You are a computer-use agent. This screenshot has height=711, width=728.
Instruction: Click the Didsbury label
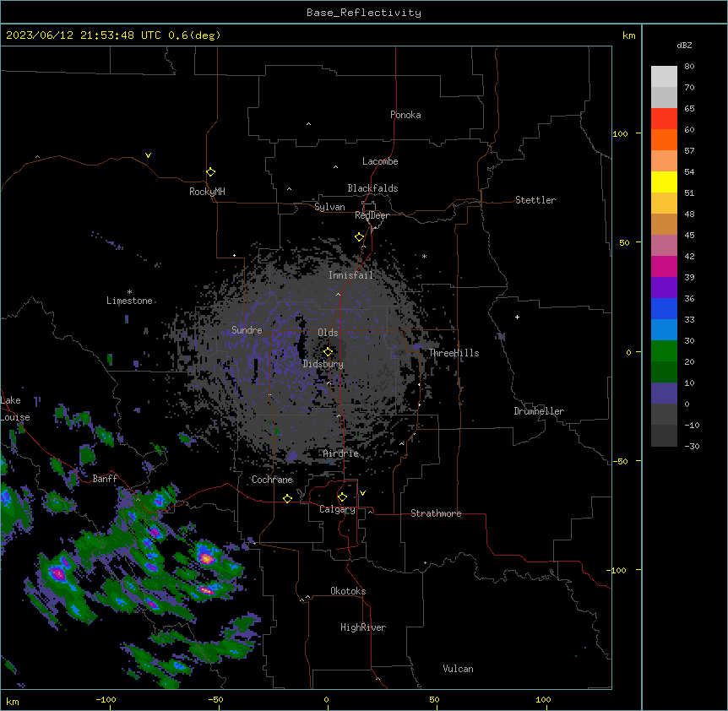pos(323,364)
